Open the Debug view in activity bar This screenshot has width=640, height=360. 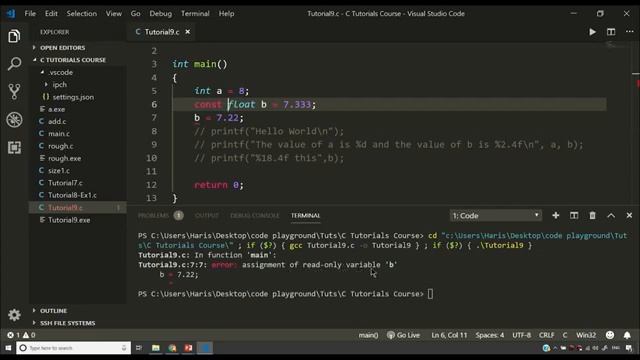(x=14, y=120)
